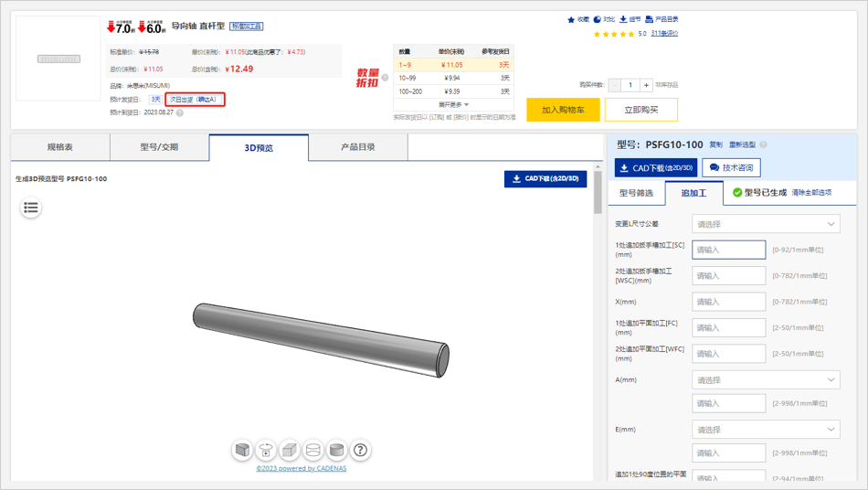
Task: Open the 3D viewer help question icon
Action: 361,450
